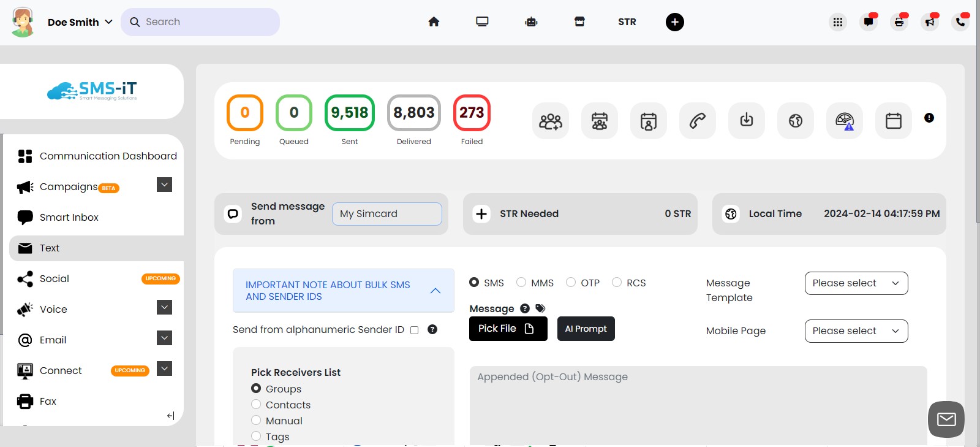Open the calendar icon in the stats bar
The image size is (980, 447).
click(893, 121)
